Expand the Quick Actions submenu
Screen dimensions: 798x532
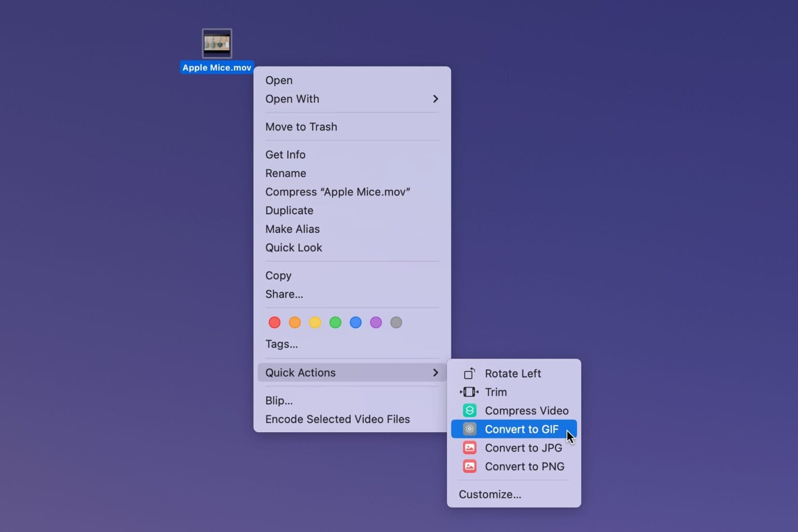pyautogui.click(x=300, y=373)
